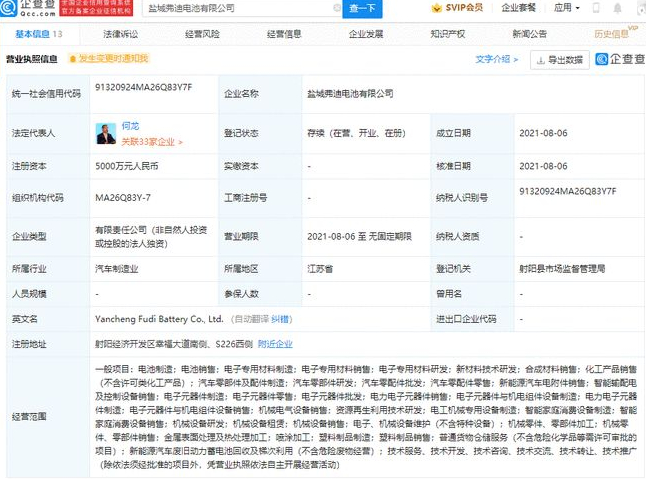Screen dimensions: 646x479
Task: Switch to the 经营信息 tab
Action: [x=284, y=34]
